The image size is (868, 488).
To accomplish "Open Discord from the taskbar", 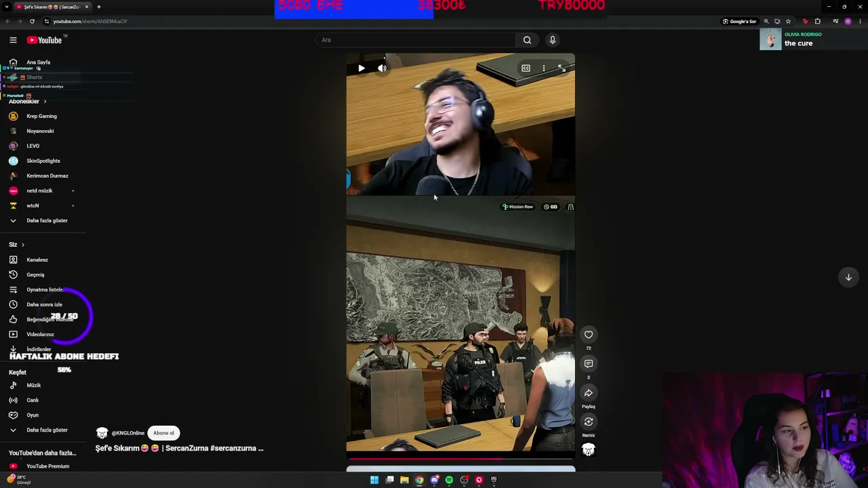I will [434, 480].
